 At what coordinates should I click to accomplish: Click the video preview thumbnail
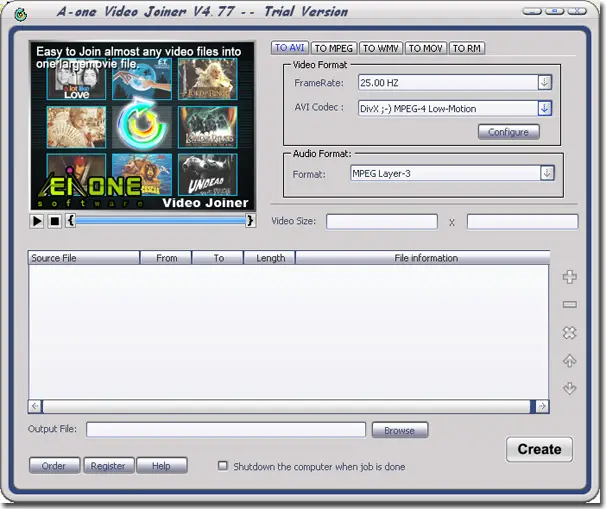pyautogui.click(x=143, y=126)
